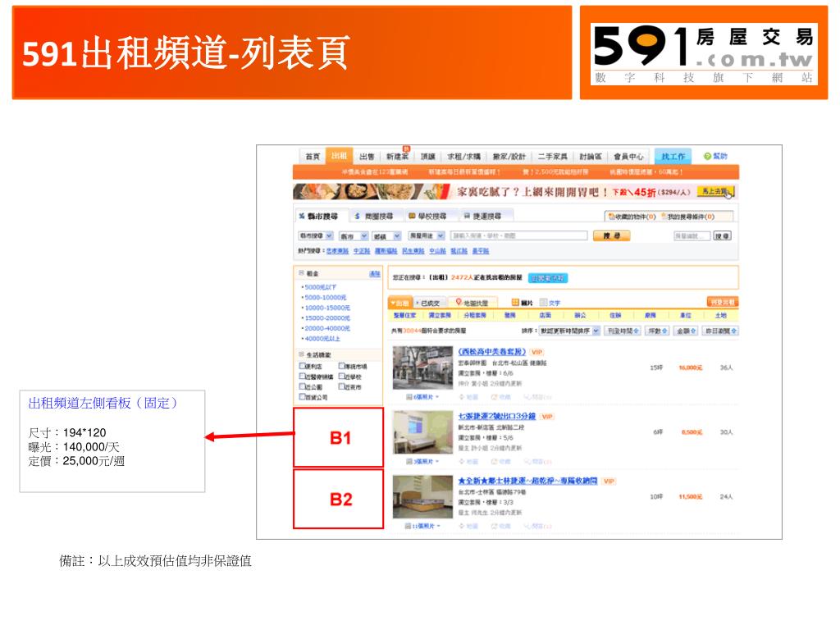Open the 新建案 navigation tab

pos(397,157)
